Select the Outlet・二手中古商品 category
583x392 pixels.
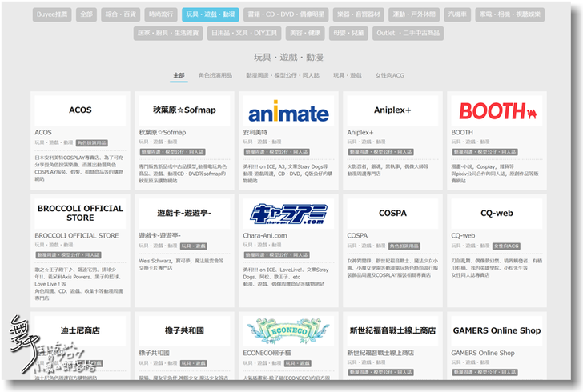tap(408, 34)
